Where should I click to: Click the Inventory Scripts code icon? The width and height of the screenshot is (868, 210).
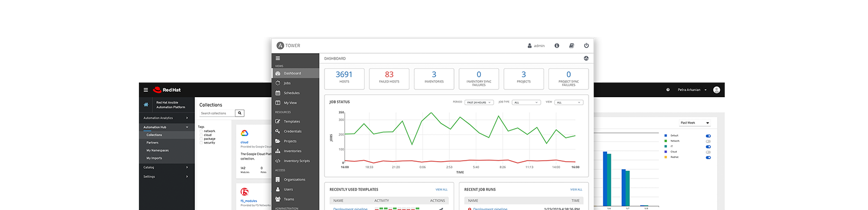pyautogui.click(x=278, y=161)
